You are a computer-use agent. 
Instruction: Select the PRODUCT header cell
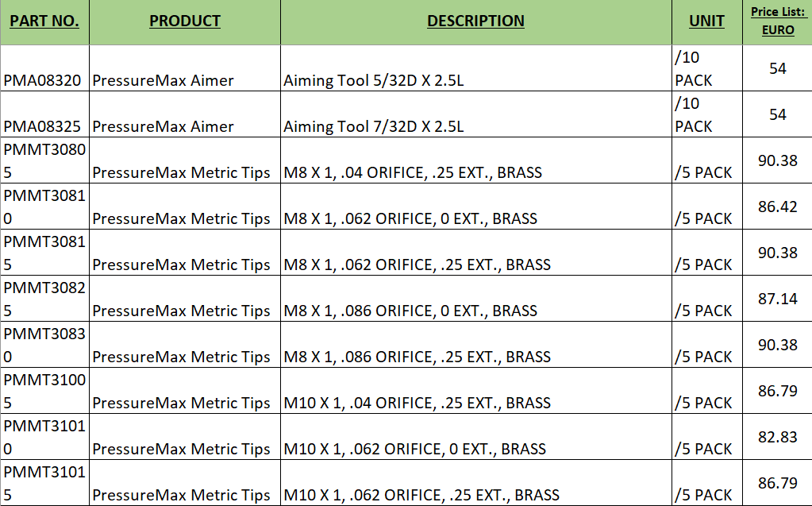pos(185,22)
